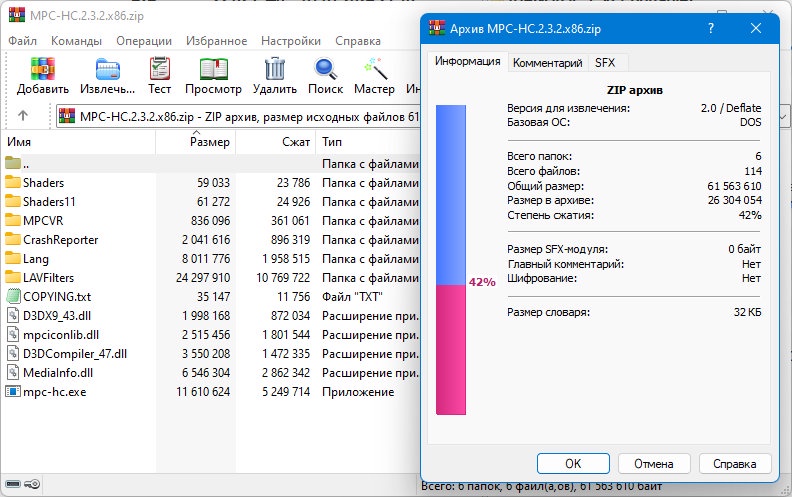Close the archive info dialog

pos(756,28)
